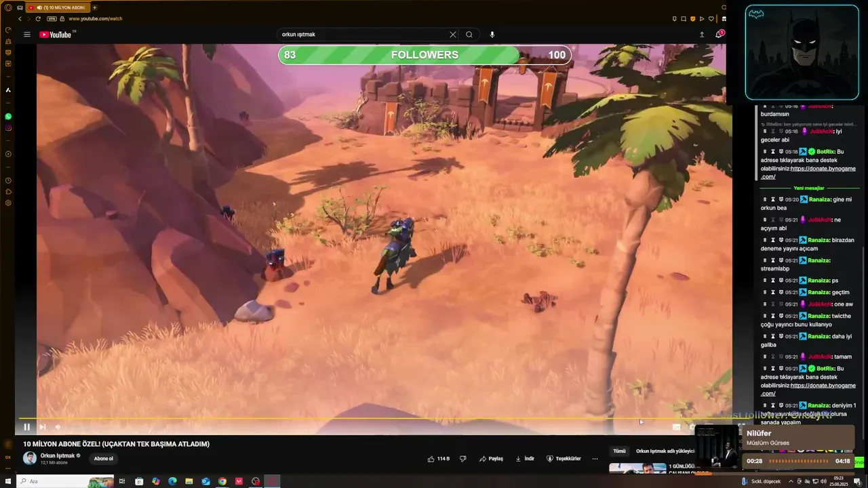Start voice search with microphone
The width and height of the screenshot is (868, 488).
pos(492,35)
